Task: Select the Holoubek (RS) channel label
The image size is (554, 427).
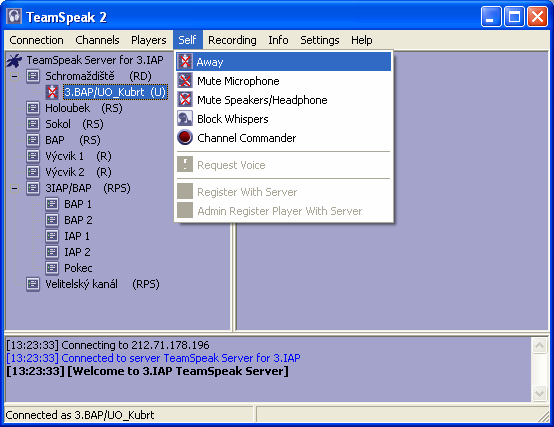Action: [84, 108]
